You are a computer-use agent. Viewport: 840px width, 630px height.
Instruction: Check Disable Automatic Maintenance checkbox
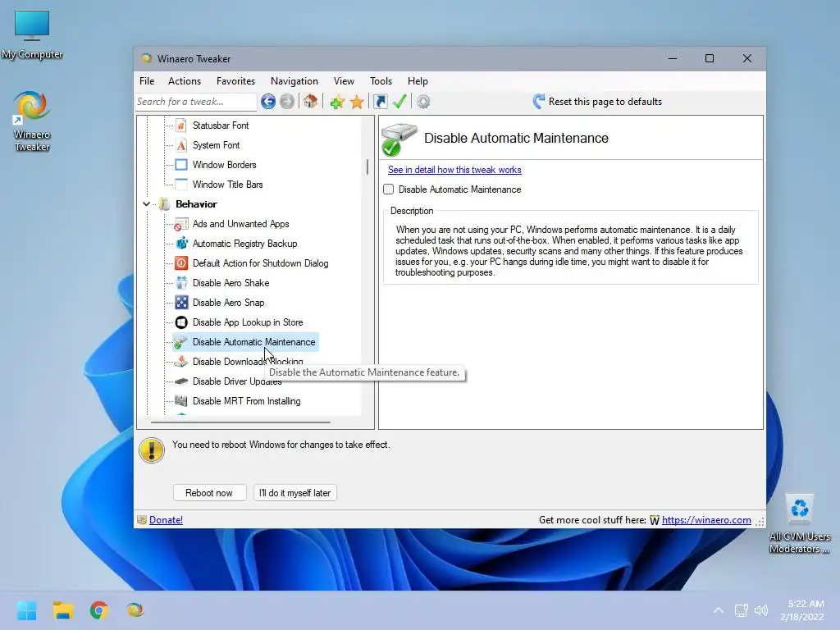coord(388,189)
